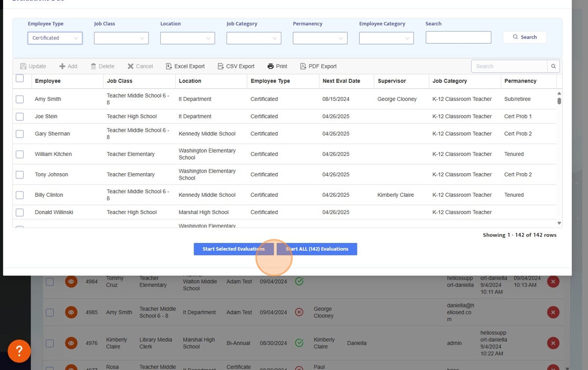The height and width of the screenshot is (370, 588).
Task: Click the Add toolbar button
Action: 68,66
